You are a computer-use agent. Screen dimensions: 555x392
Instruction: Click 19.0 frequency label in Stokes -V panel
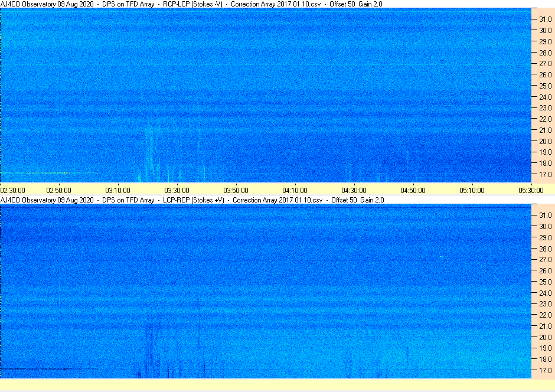pyautogui.click(x=545, y=152)
